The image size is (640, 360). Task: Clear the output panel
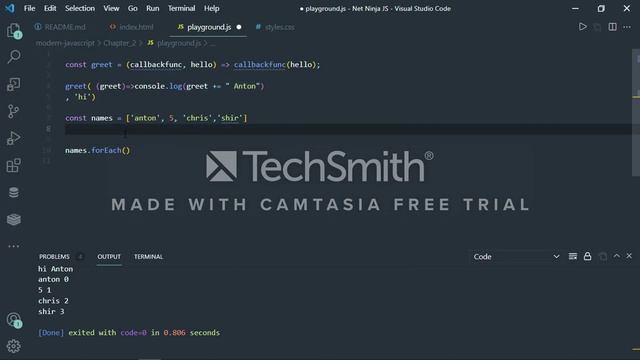click(573, 256)
